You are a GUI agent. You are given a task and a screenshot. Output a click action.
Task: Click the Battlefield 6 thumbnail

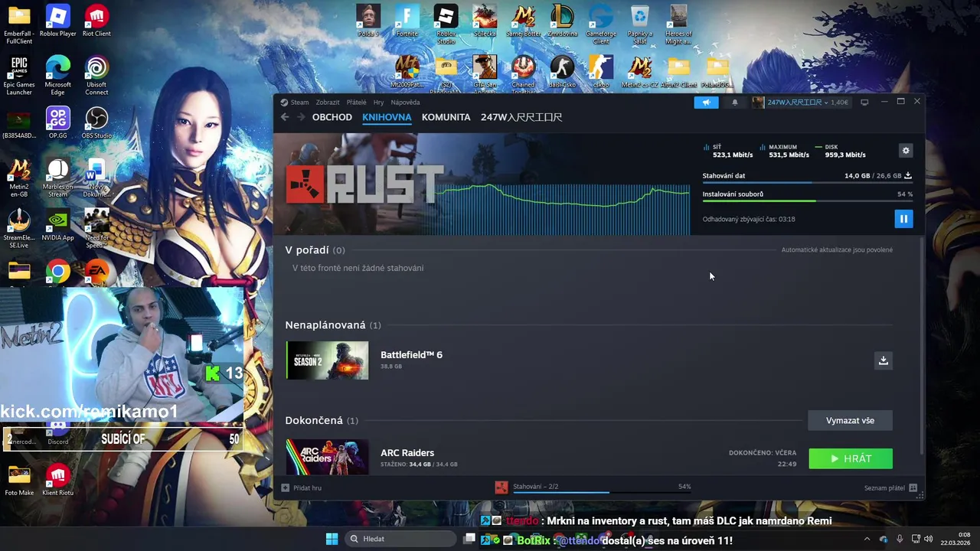tap(327, 360)
